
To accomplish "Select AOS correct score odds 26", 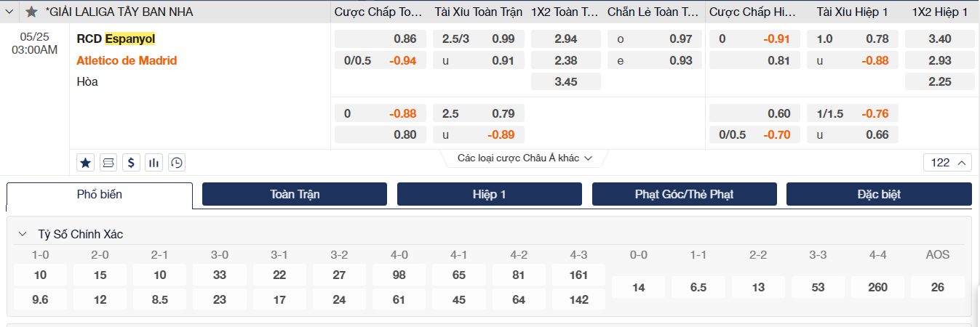I will pyautogui.click(x=937, y=287).
